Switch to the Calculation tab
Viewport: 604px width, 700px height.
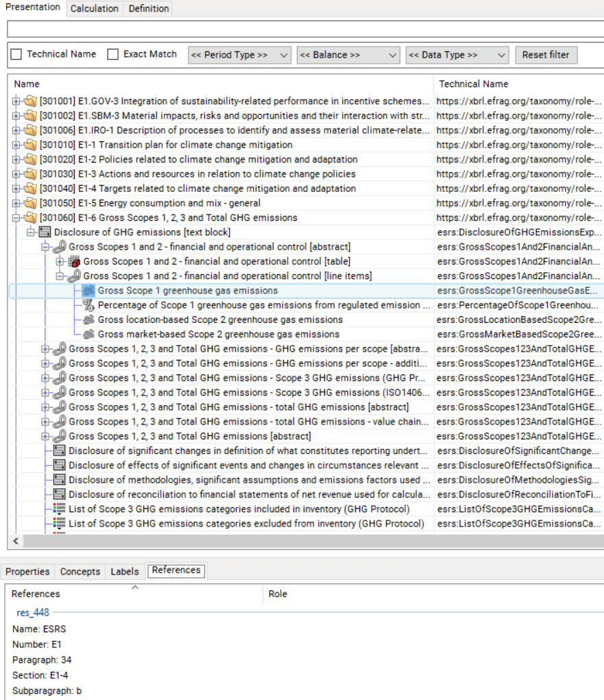point(94,8)
